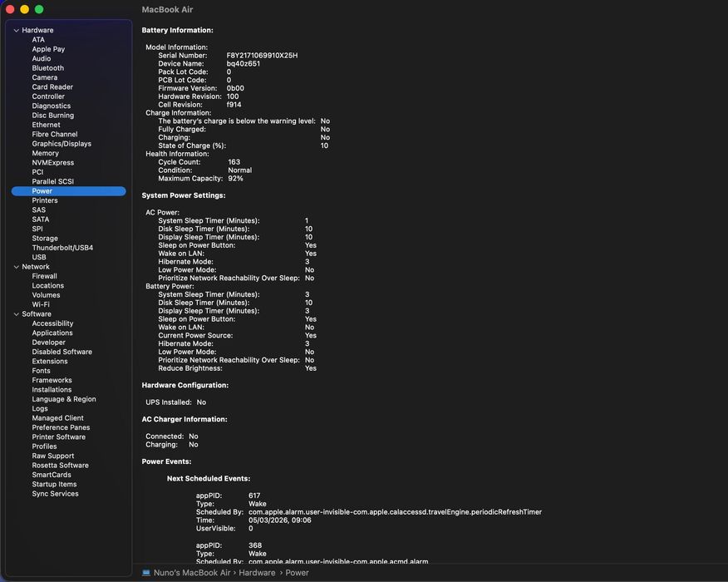Select Sync Services entry
Image resolution: width=728 pixels, height=582 pixels.
(55, 493)
